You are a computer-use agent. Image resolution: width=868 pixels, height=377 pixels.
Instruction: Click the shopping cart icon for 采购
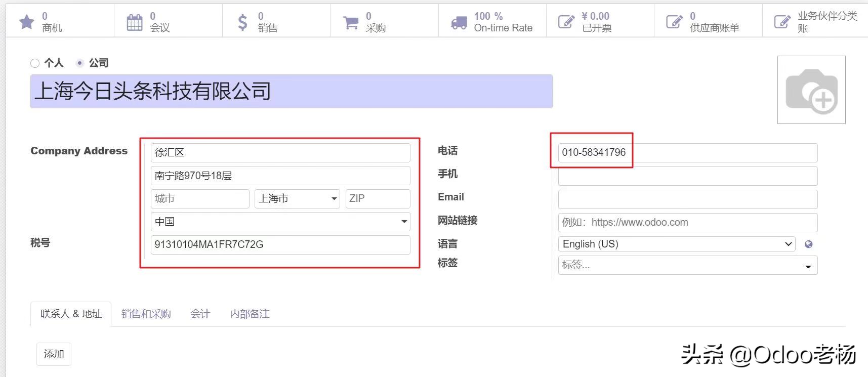[x=351, y=22]
